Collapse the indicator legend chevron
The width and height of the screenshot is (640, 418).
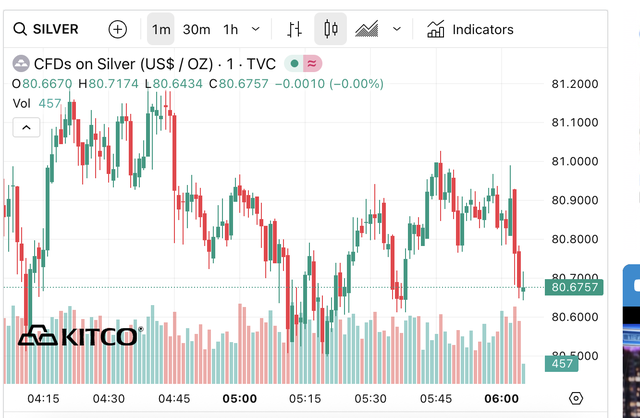(26, 127)
